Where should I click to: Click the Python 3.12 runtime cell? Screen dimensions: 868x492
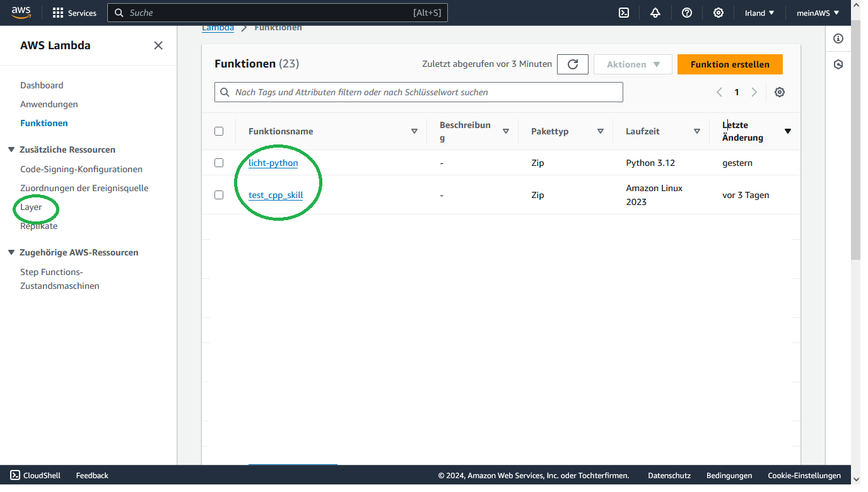(x=650, y=163)
